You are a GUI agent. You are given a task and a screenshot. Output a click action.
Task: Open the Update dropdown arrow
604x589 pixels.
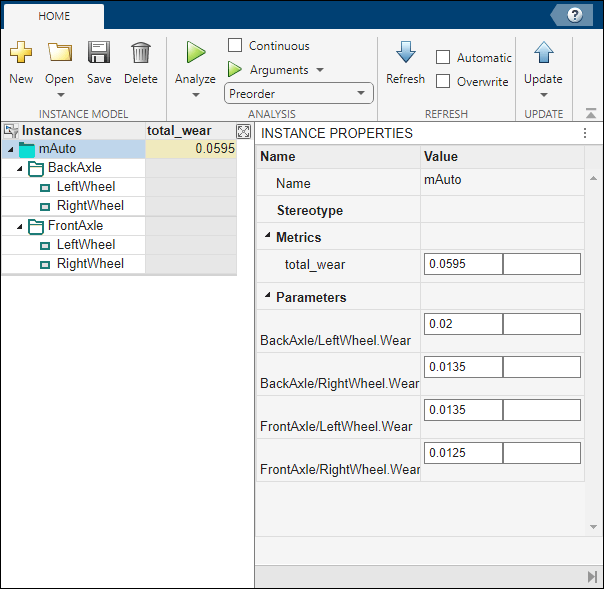click(x=544, y=95)
